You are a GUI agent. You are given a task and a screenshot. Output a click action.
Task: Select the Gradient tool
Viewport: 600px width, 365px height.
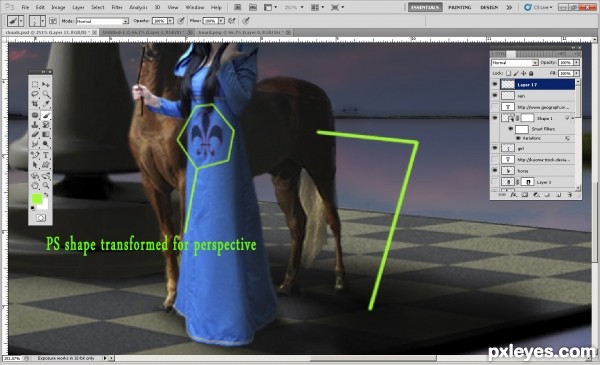click(x=46, y=134)
